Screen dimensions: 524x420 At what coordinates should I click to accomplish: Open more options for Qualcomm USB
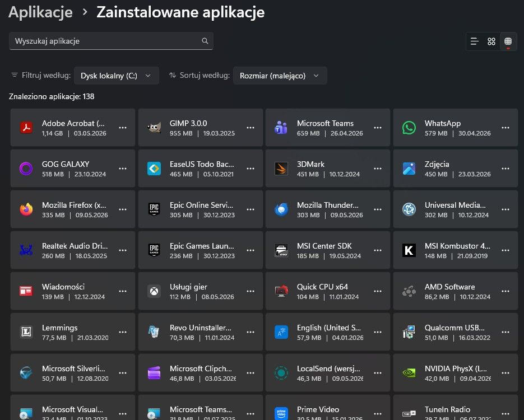[506, 332]
